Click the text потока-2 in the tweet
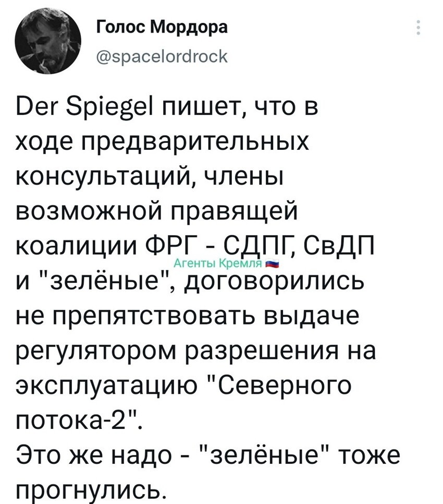Viewport: 443px width, 504px height. 73,421
